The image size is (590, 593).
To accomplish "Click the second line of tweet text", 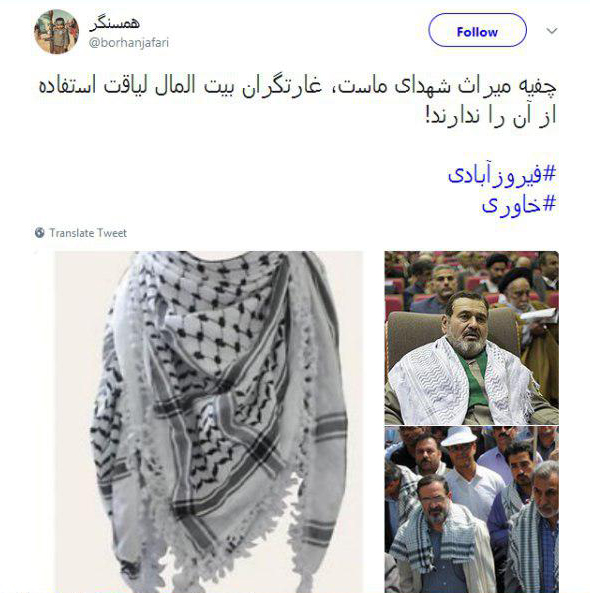I will 491,116.
